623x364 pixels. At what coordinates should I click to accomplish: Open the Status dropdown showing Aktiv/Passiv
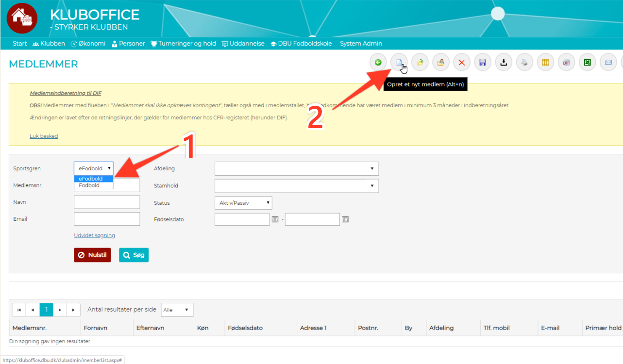point(243,203)
